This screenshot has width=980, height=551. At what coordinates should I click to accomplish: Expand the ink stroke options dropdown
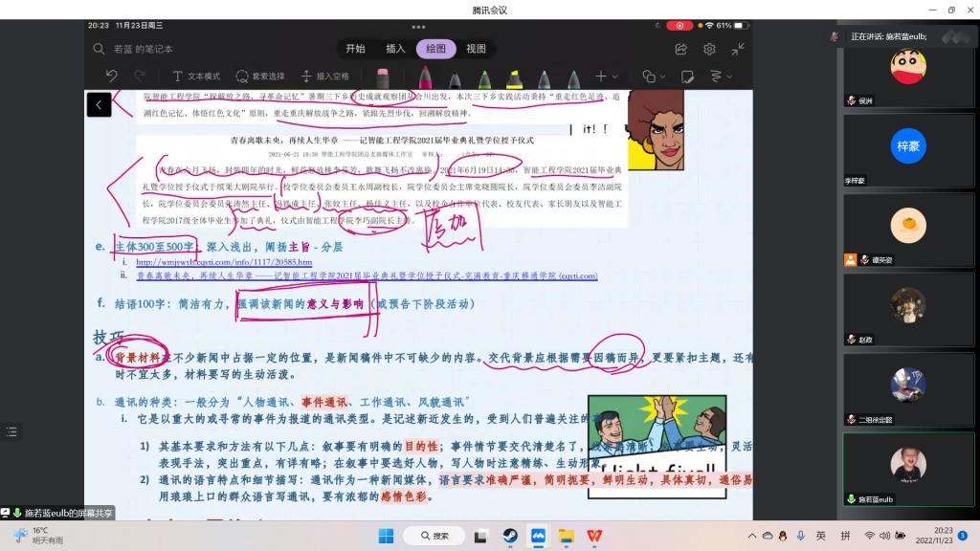coord(720,77)
